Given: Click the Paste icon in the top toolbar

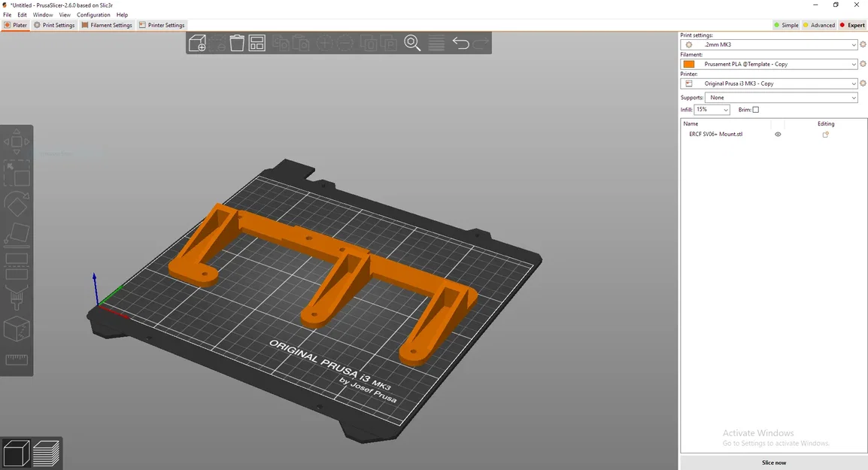Looking at the screenshot, I should point(301,43).
